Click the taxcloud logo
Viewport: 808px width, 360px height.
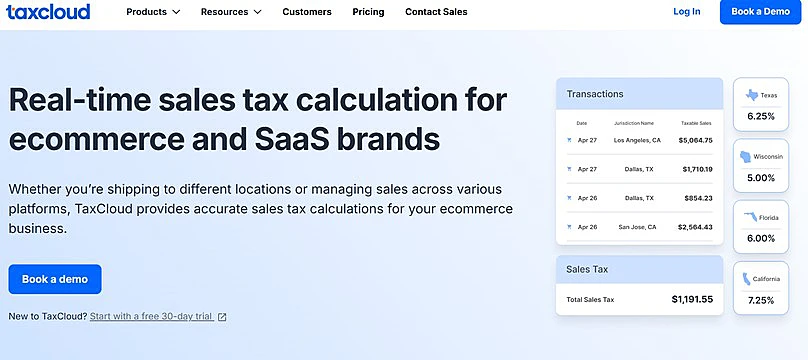point(48,11)
